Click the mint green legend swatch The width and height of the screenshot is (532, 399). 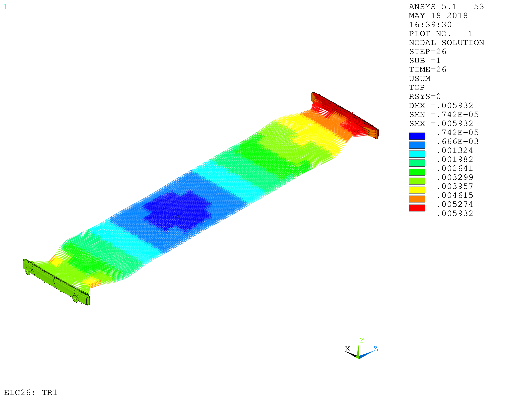point(417,163)
